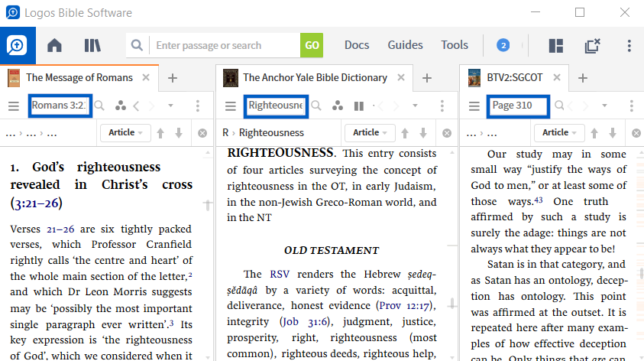Viewport: 644px width, 361px height.
Task: Open parallel resources icon in Message of Romans
Action: tap(121, 106)
